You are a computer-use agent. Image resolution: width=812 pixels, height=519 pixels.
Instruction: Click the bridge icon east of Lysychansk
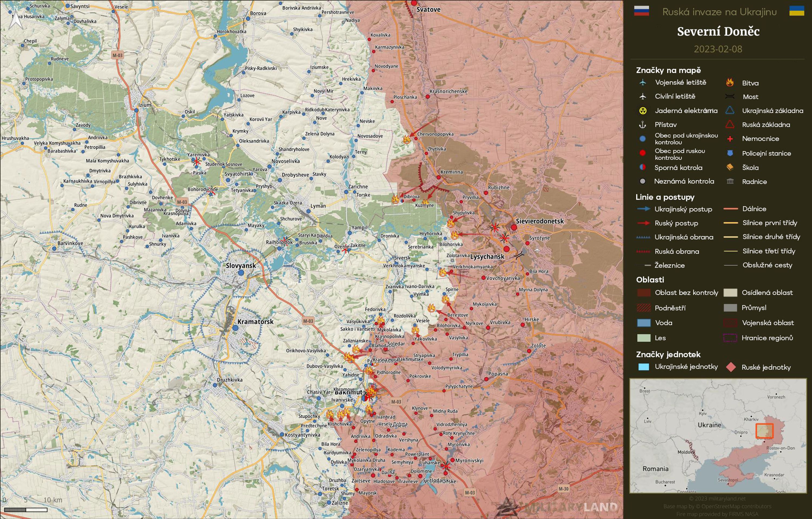[x=519, y=255]
